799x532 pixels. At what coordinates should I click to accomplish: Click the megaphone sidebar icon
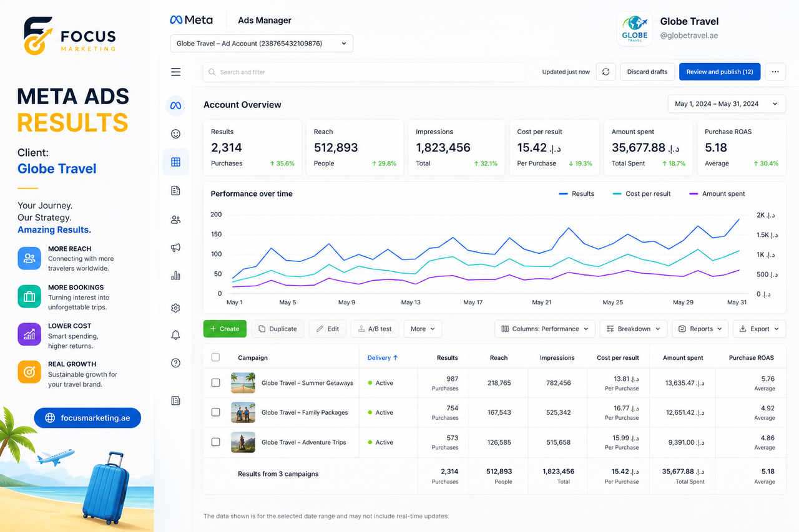pos(175,248)
